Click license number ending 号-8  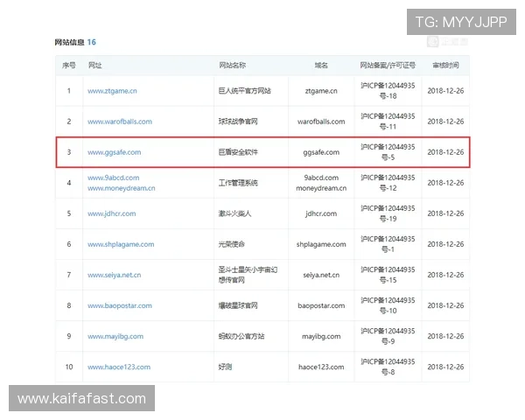388,367
